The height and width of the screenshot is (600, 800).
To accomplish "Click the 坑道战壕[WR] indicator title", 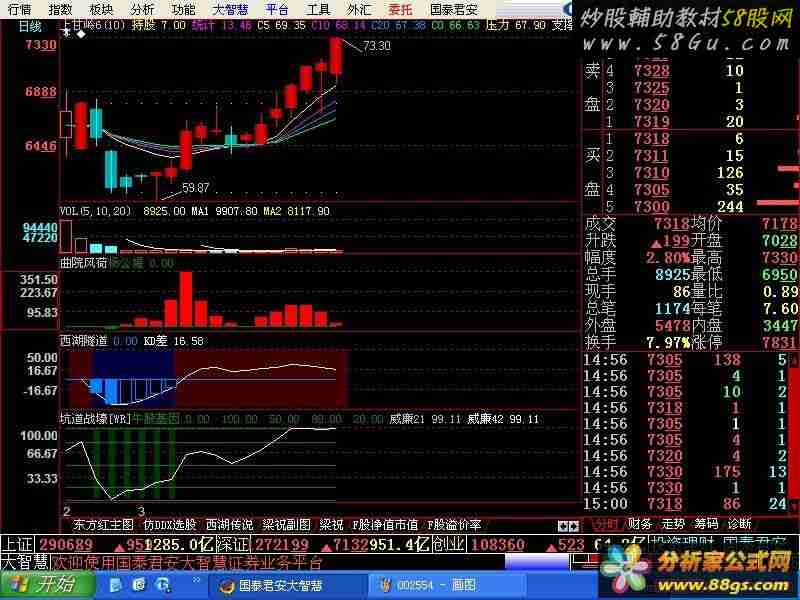I will pos(95,419).
